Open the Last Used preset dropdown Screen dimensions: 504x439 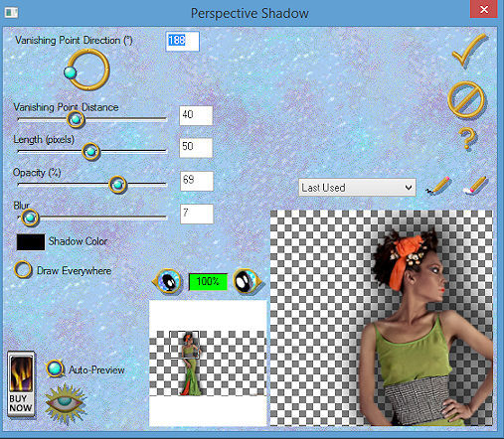357,188
